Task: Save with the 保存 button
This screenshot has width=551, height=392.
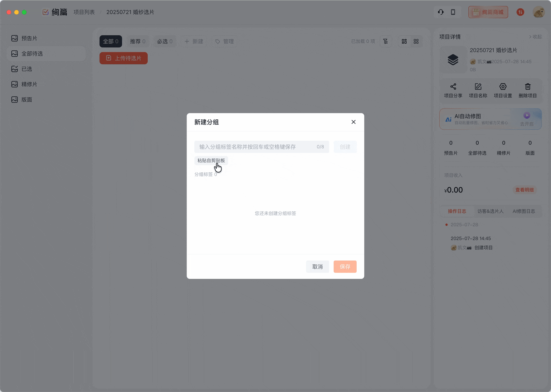Action: click(345, 267)
